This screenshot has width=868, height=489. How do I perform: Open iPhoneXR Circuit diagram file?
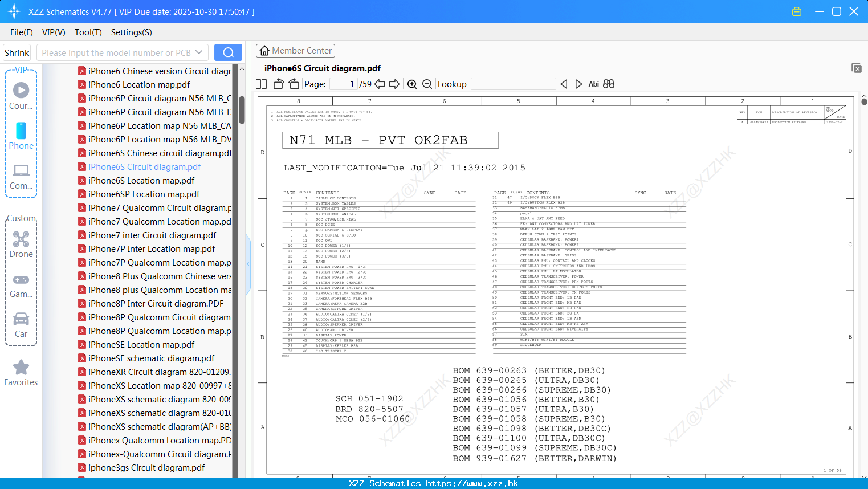tap(154, 372)
